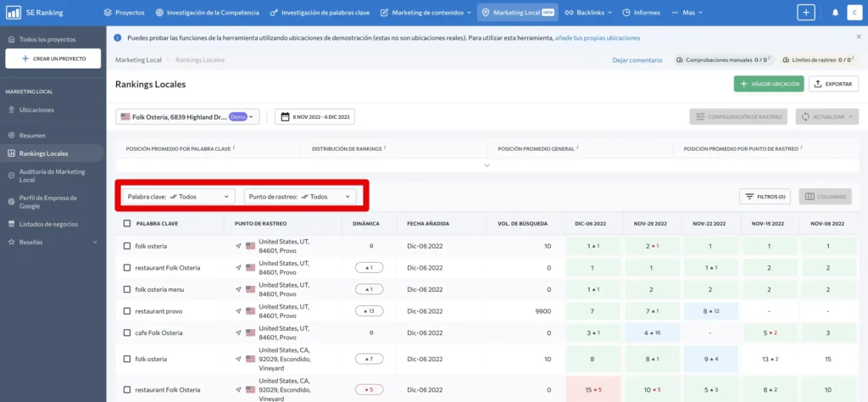
Task: Open Resumen in the sidebar
Action: point(27,135)
